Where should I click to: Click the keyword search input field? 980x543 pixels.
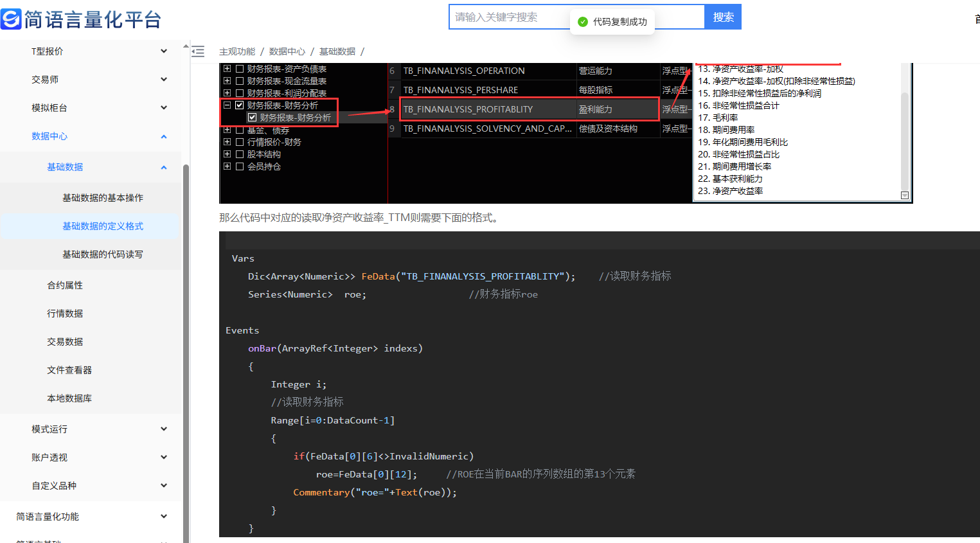(508, 17)
